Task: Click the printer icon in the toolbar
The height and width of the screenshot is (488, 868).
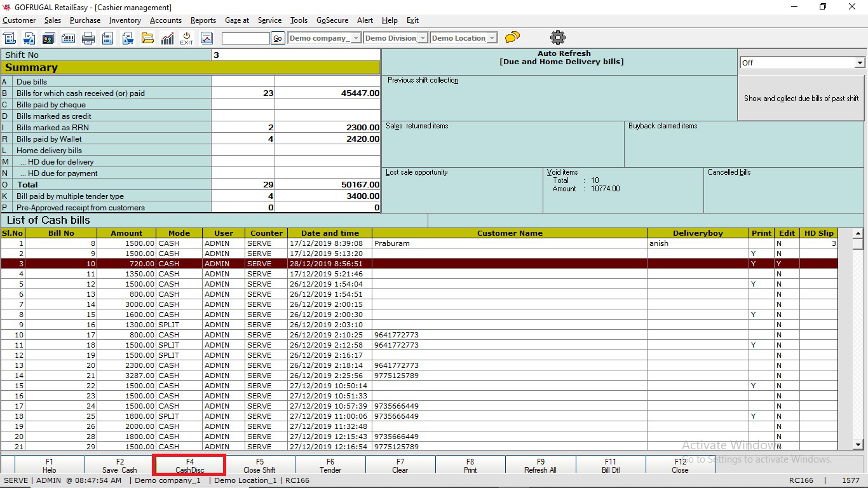Action: coord(88,38)
